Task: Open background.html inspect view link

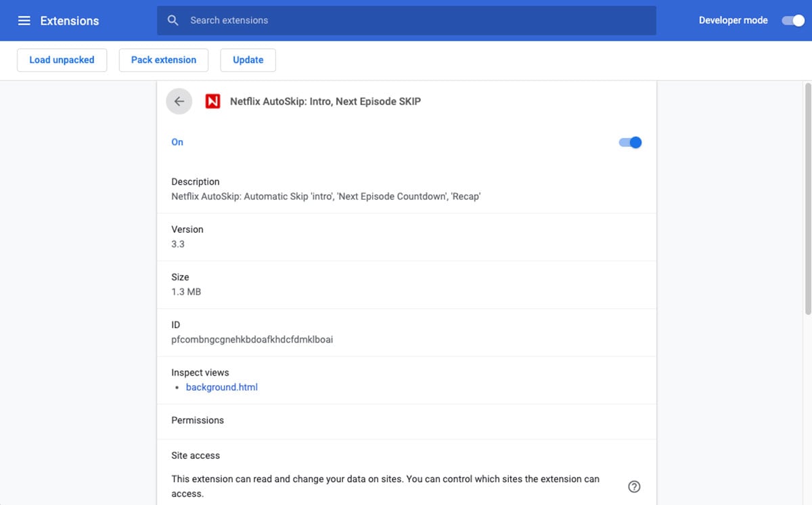Action: [222, 387]
